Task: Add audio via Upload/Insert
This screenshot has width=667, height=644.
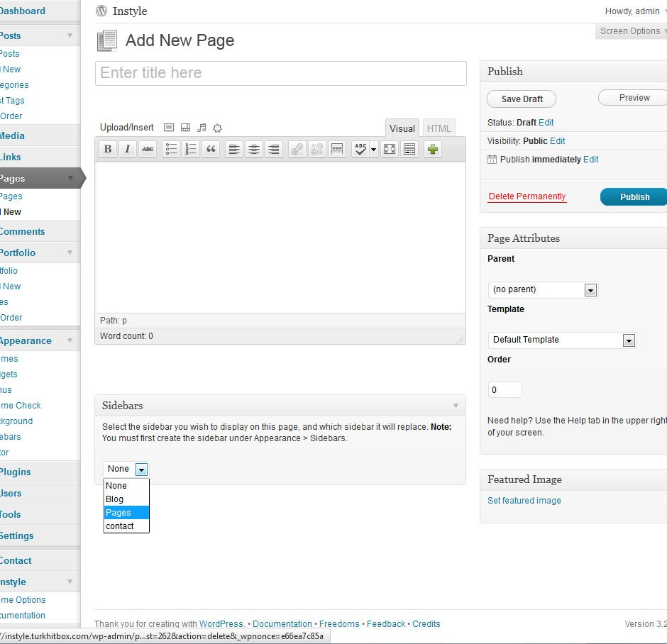Action: pyautogui.click(x=202, y=128)
